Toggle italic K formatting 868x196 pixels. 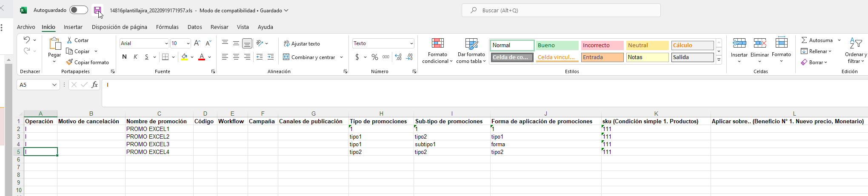[x=135, y=57]
